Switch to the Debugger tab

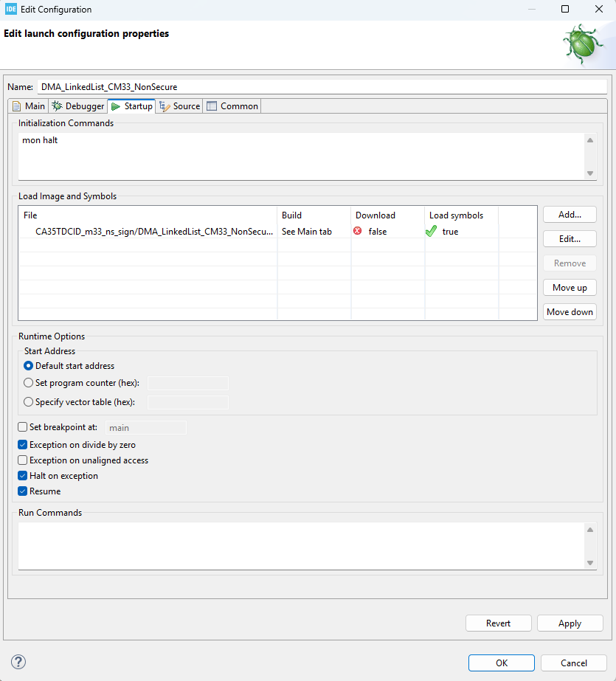pyautogui.click(x=78, y=106)
